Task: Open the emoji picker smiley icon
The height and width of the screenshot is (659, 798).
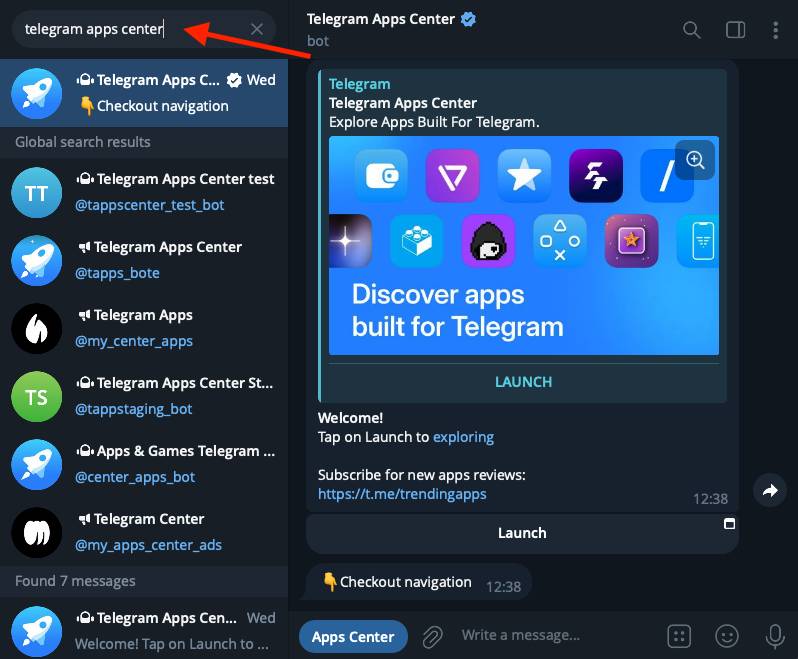Action: [x=726, y=636]
